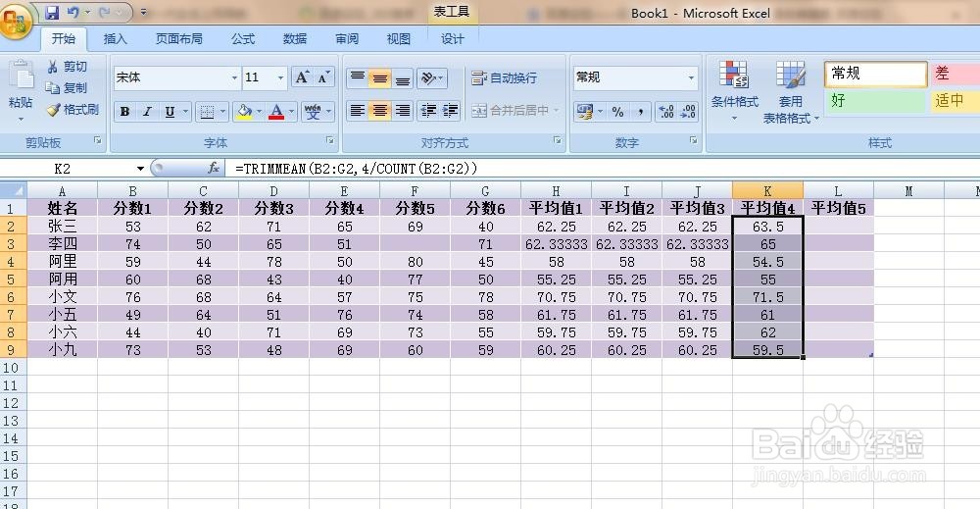Click into the formula bar TRIMMEAN formula
The height and width of the screenshot is (509, 980).
pyautogui.click(x=357, y=169)
